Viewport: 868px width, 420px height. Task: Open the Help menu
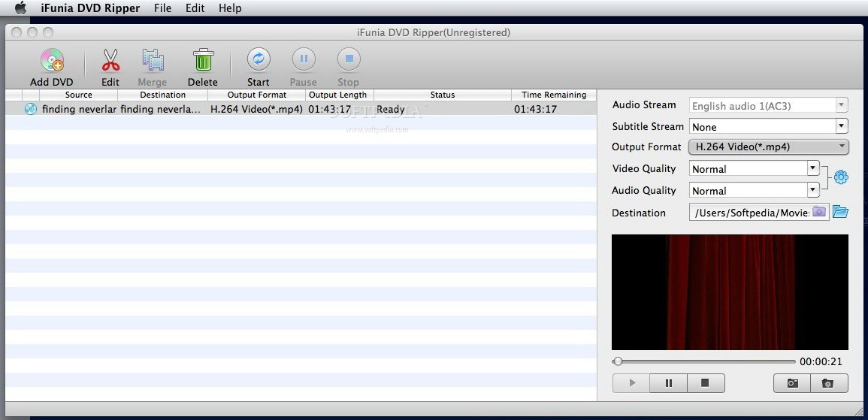point(230,8)
